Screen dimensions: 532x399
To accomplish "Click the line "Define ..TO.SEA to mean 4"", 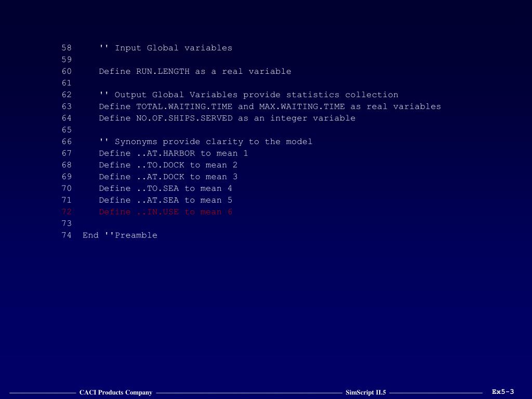I will (166, 188).
